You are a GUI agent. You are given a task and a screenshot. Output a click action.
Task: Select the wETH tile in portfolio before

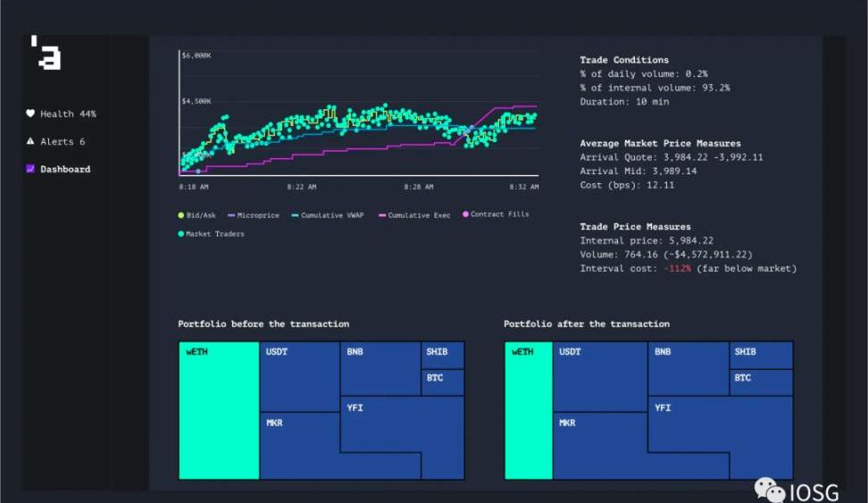pyautogui.click(x=219, y=411)
